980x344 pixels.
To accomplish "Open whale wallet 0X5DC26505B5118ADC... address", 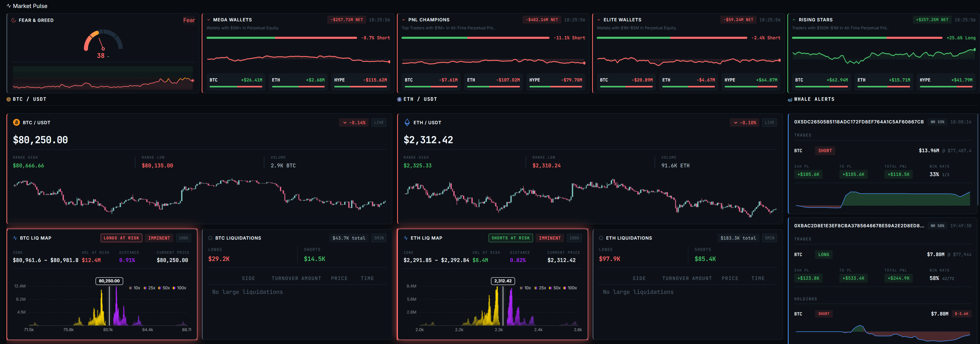I will pos(859,122).
